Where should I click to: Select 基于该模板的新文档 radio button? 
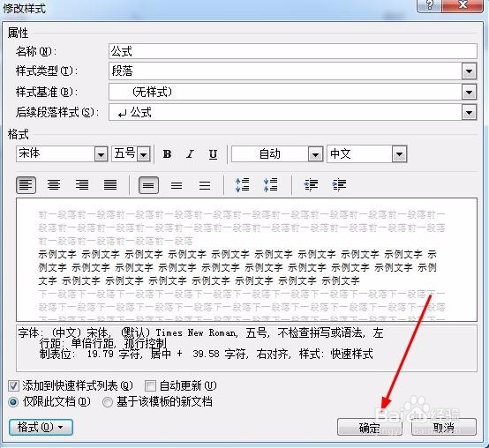click(108, 402)
